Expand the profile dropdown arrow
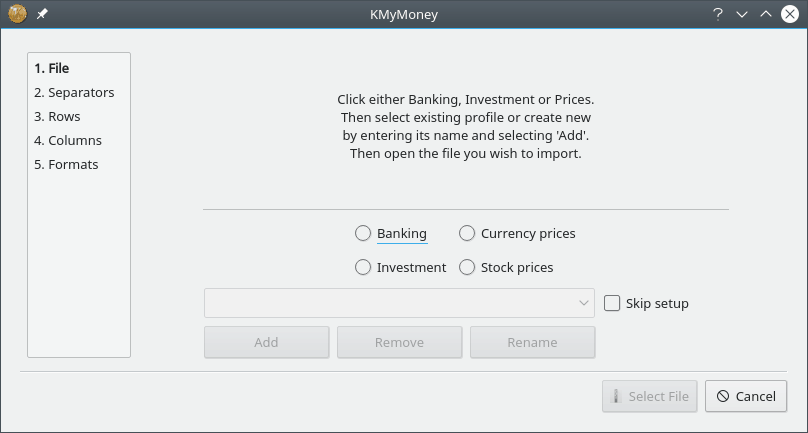The image size is (808, 433). pos(584,303)
